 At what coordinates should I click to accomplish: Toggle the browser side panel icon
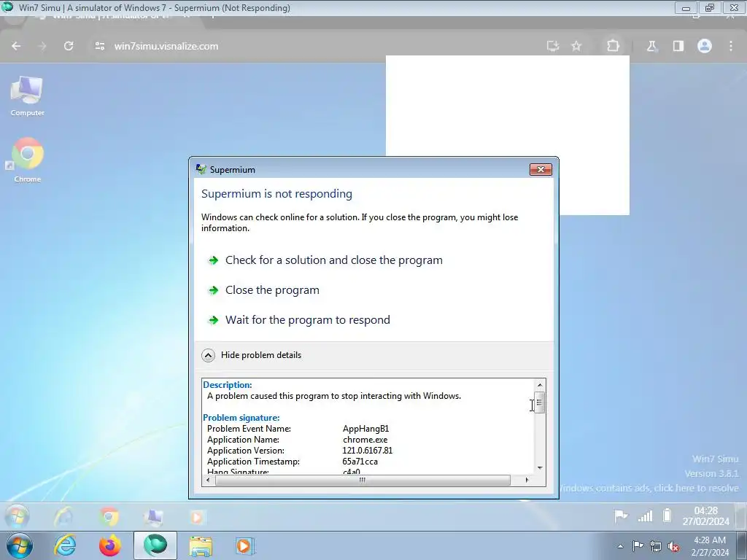pos(678,46)
